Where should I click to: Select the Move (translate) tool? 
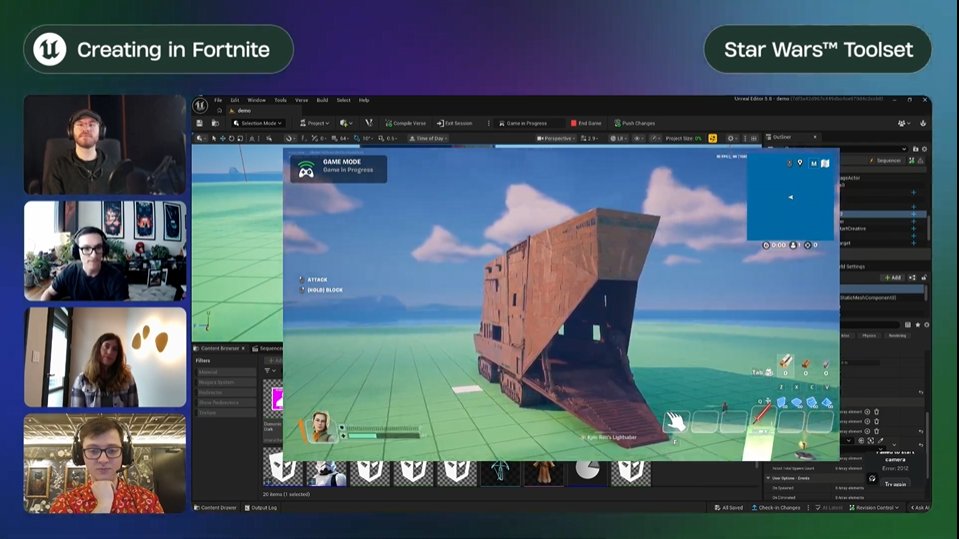coord(222,138)
